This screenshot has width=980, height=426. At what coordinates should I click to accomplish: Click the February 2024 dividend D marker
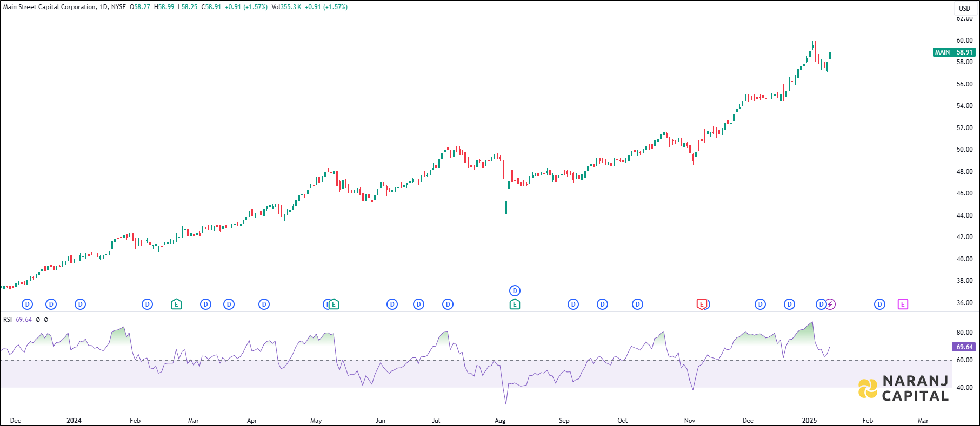click(147, 305)
